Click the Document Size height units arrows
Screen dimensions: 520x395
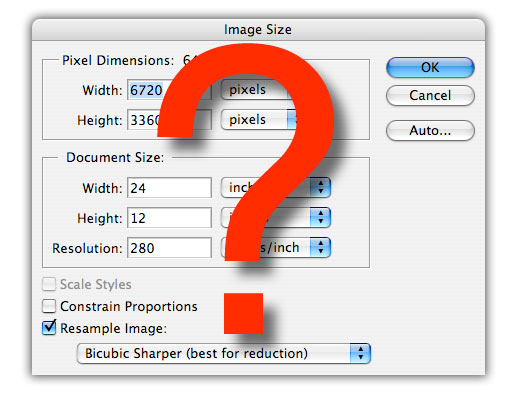point(320,217)
